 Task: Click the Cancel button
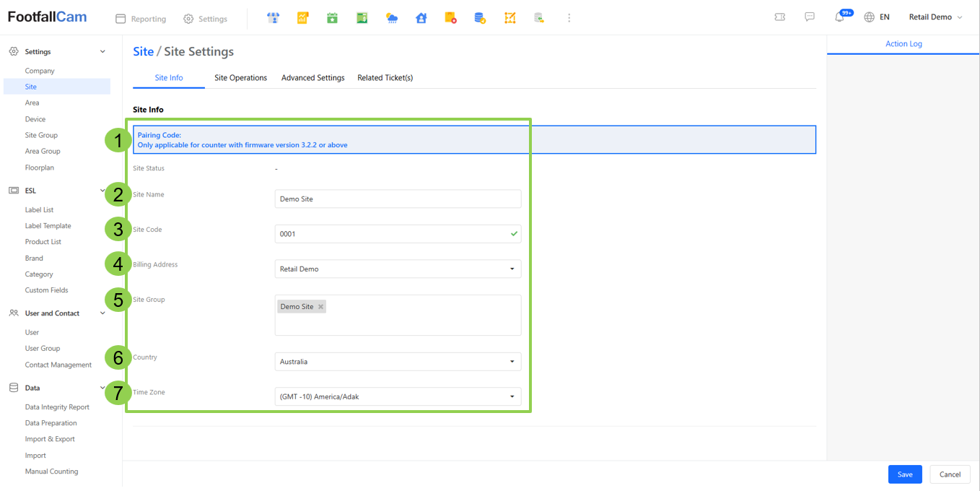pos(950,474)
